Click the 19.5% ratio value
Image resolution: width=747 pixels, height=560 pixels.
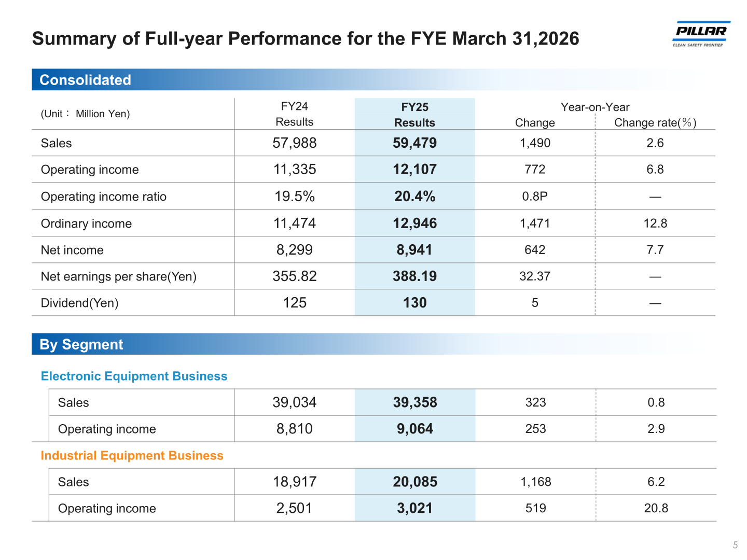pyautogui.click(x=295, y=197)
